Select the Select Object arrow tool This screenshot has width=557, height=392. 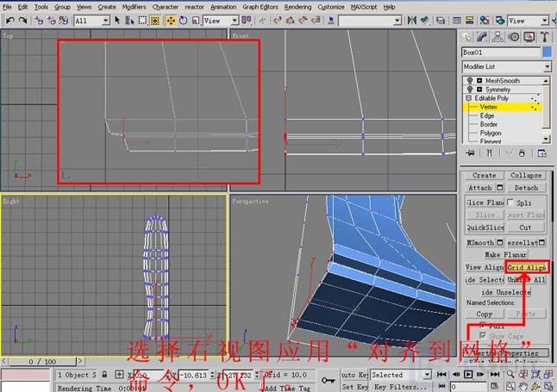pyautogui.click(x=117, y=21)
